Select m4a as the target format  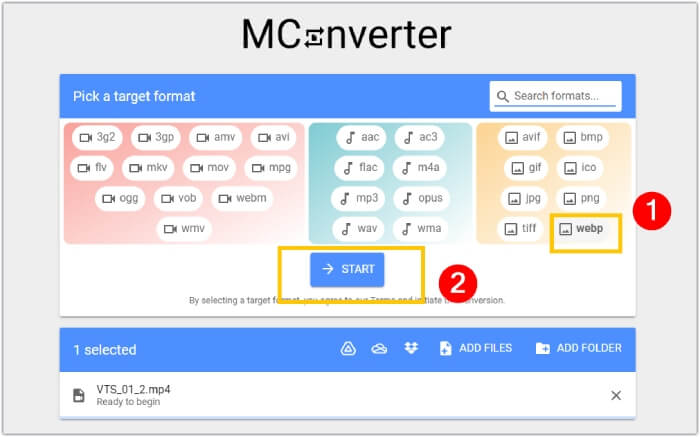coord(420,168)
